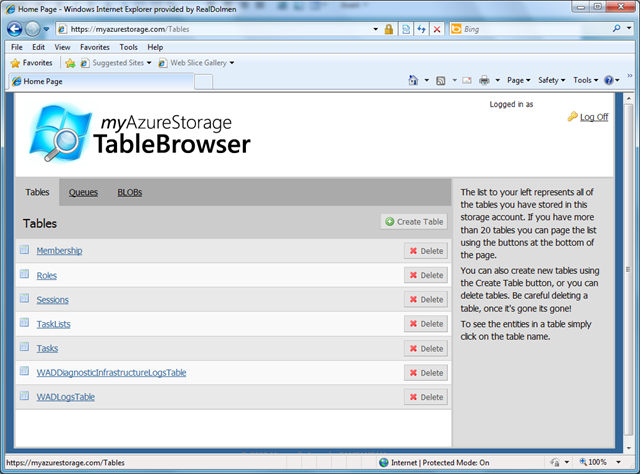Click the Internet Protected Mode status globe
Image resolution: width=640 pixels, height=474 pixels.
click(384, 463)
